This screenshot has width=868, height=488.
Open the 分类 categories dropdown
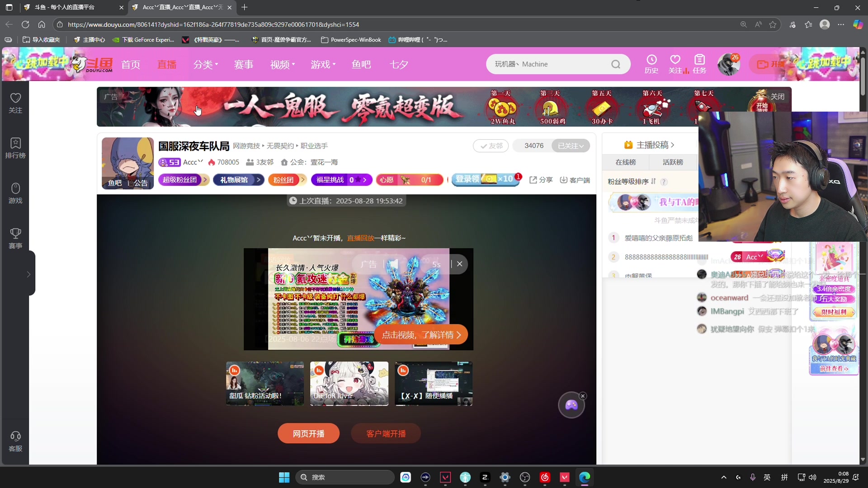(206, 64)
